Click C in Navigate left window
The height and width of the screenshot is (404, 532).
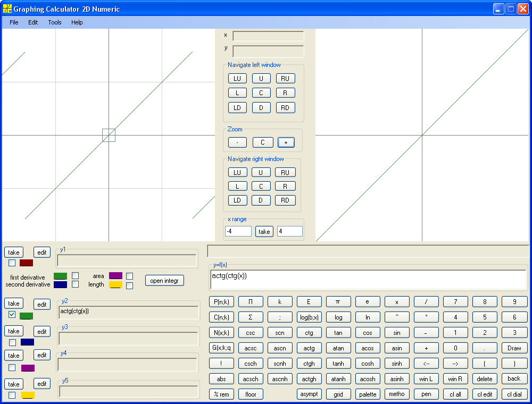pyautogui.click(x=261, y=93)
